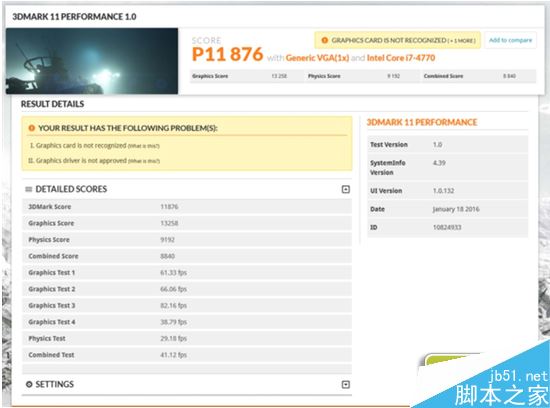Expand the Settings section toggle
Screen dimensions: 550x408
[x=346, y=384]
